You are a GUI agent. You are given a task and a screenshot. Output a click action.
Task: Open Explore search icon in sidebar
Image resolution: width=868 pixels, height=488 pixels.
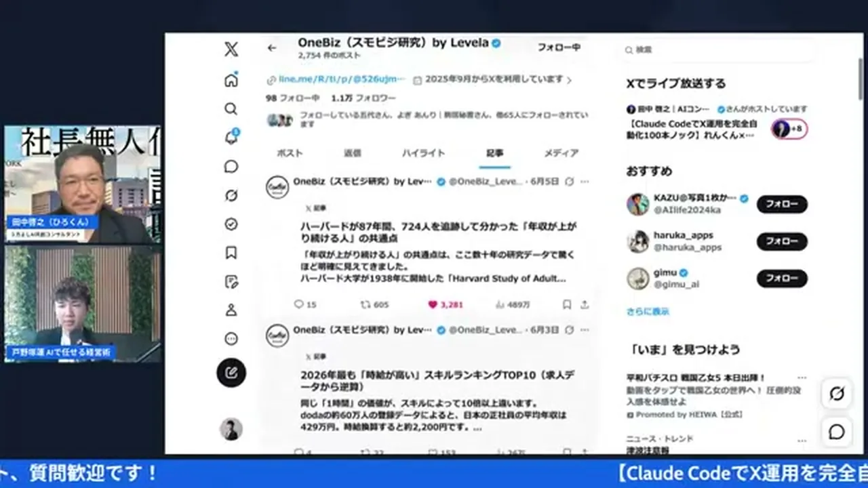tap(231, 108)
